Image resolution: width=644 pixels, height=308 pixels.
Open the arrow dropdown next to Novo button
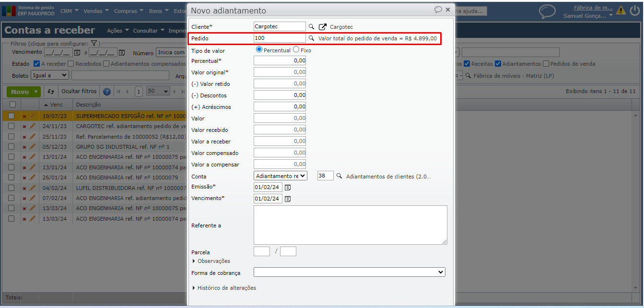tap(36, 92)
